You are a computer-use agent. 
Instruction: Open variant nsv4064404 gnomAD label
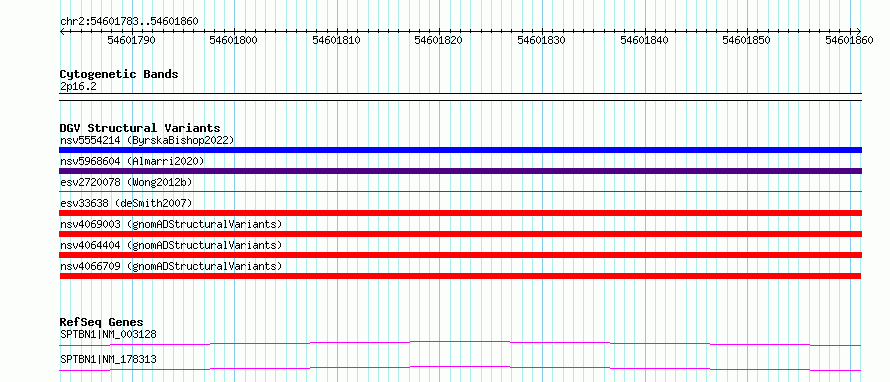coord(171,245)
